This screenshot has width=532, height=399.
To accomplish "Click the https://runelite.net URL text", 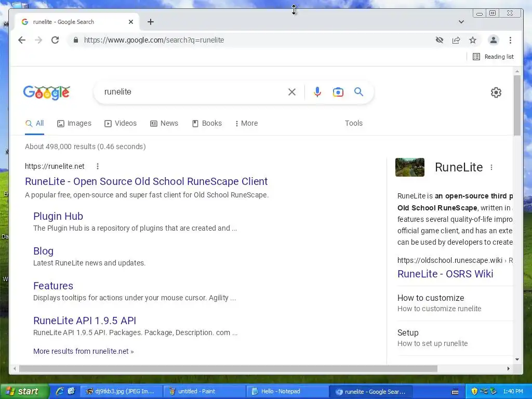I will pos(55,166).
